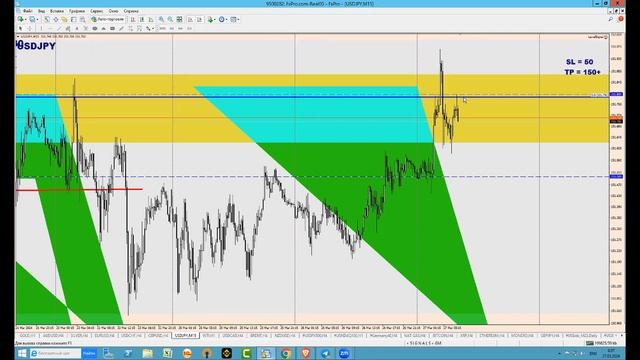Screen dimensions: 640x360
Task: Switch to the XRP,H4 chart tab
Action: (466, 335)
